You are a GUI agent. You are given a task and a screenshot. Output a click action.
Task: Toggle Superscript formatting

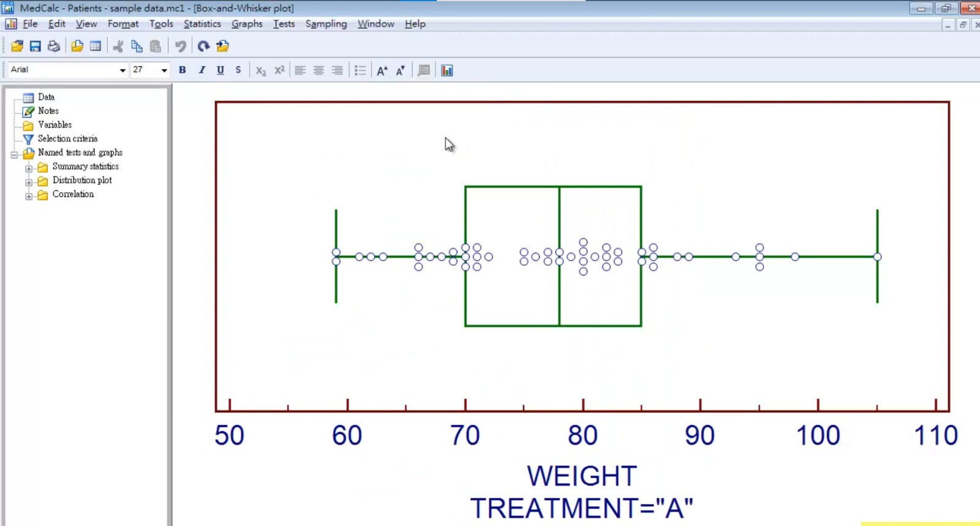[279, 70]
